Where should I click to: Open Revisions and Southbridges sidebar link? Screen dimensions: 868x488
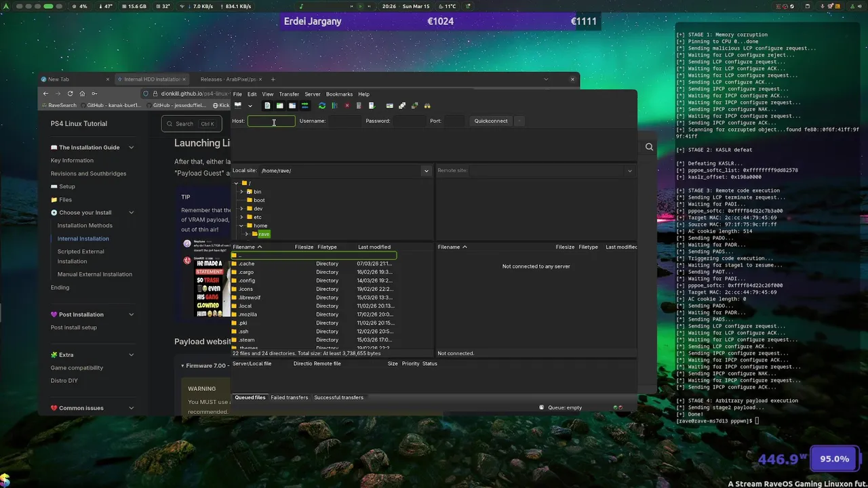pyautogui.click(x=88, y=174)
